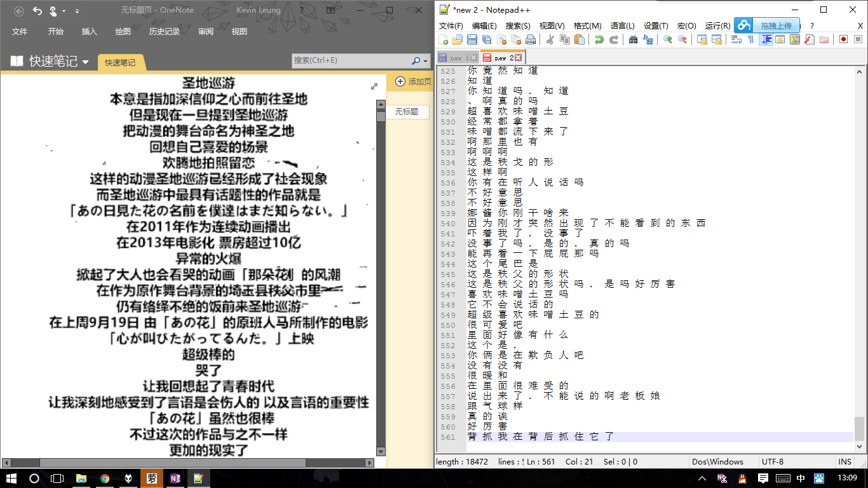This screenshot has width=868, height=488.
Task: Click the Synchronize vertical scrolling icon
Action: (x=702, y=39)
